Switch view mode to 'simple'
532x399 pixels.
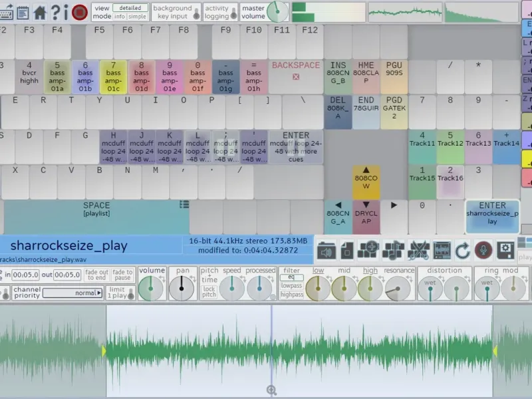pyautogui.click(x=137, y=16)
